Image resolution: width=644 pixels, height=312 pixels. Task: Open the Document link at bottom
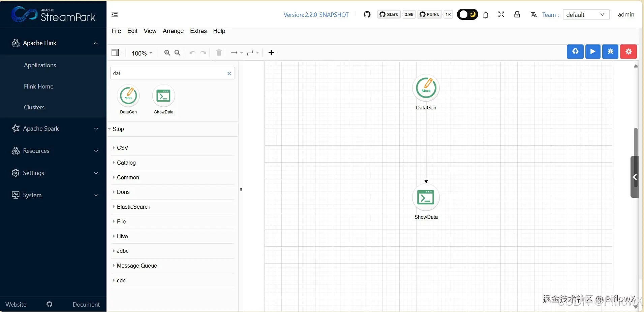tap(86, 304)
